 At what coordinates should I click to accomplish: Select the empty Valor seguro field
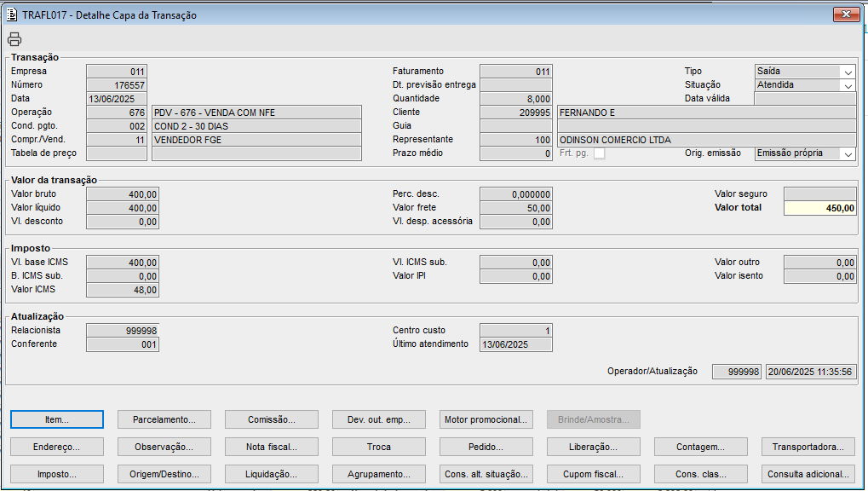[x=819, y=194]
